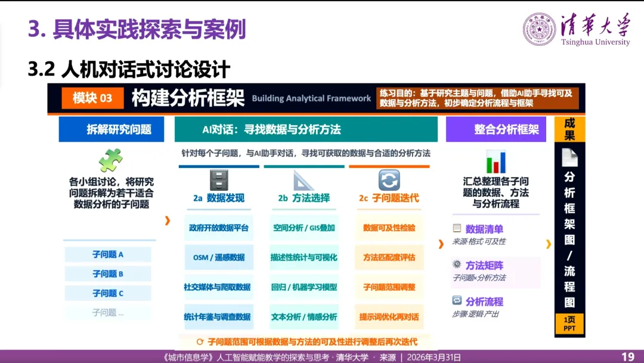This screenshot has width=644, height=363.
Task: Click the 方法匹配度评估 card
Action: point(389,257)
